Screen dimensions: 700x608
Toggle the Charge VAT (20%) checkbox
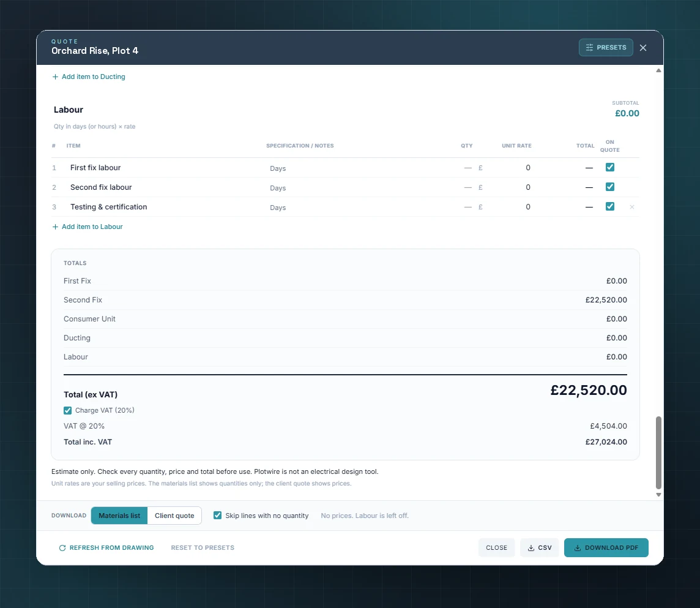click(67, 411)
